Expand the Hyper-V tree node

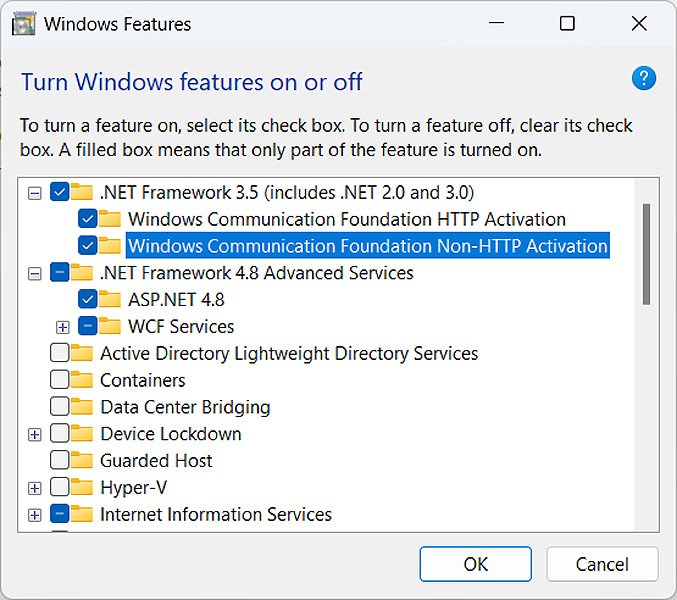pos(35,488)
